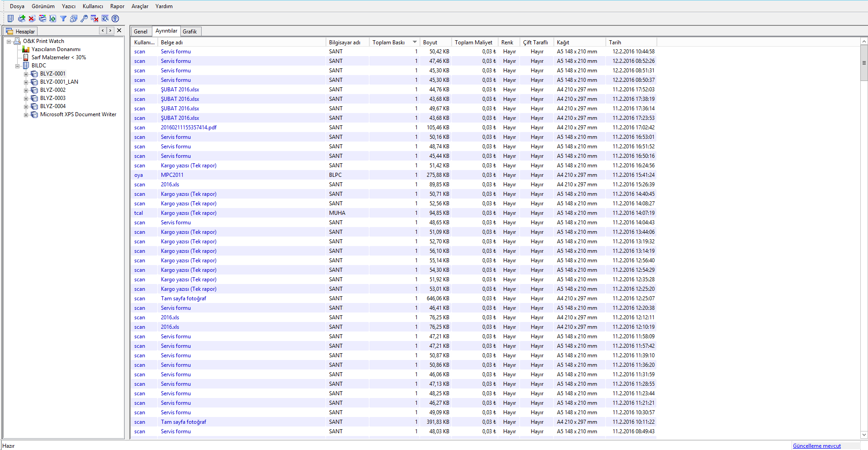Viewport: 868px width, 450px height.
Task: Sort by the Bilgisayar adı column header
Action: pyautogui.click(x=347, y=42)
